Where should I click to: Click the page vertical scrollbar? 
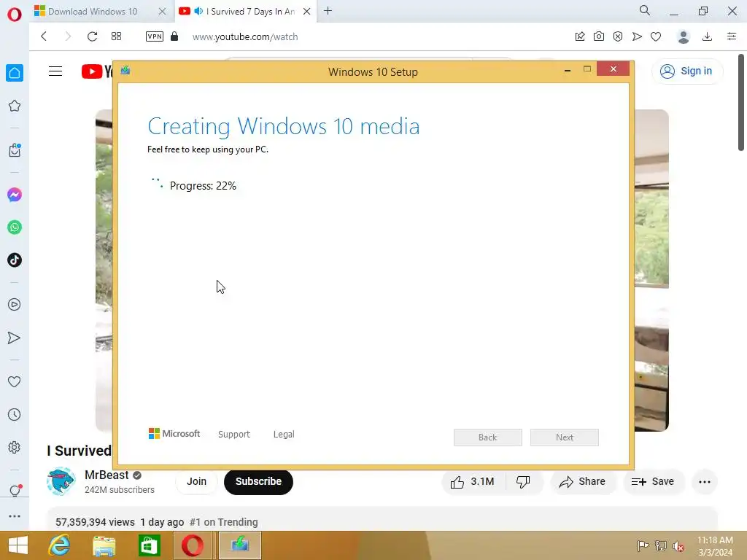(x=741, y=102)
